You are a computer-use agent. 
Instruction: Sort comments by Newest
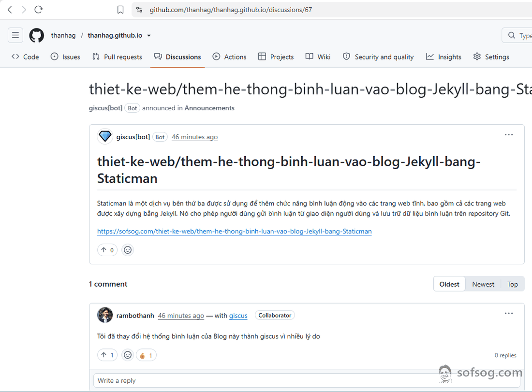[x=483, y=284]
